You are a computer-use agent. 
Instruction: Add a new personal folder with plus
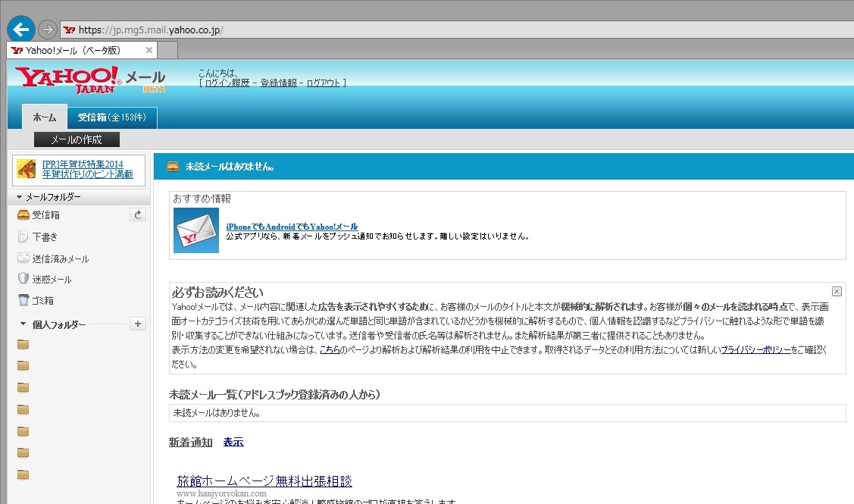tap(138, 324)
